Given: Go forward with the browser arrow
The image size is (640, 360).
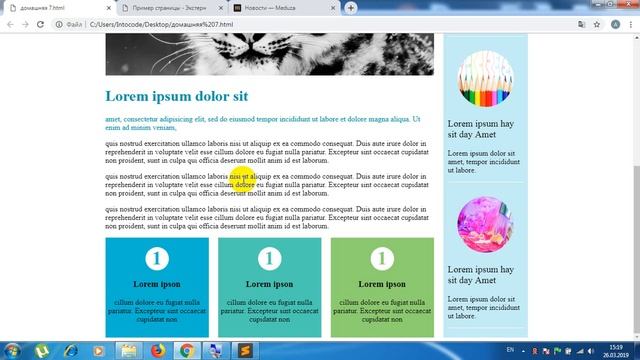Looking at the screenshot, I should point(25,24).
